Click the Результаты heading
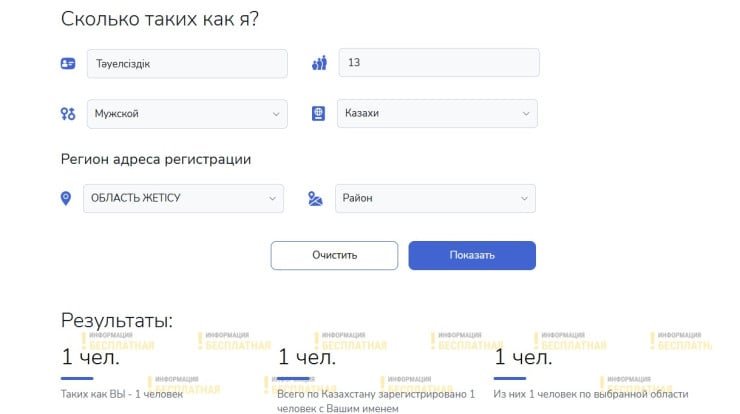This screenshot has width=740, height=414. coord(117,320)
